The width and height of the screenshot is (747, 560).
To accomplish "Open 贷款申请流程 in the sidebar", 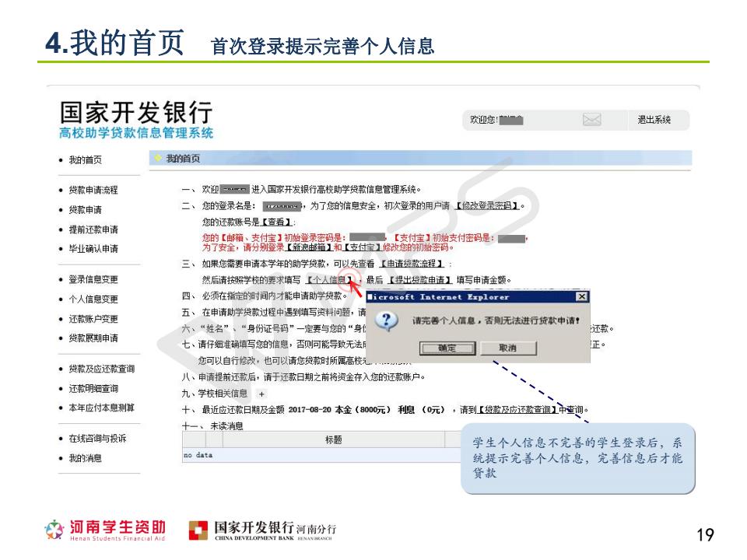I will [x=93, y=190].
